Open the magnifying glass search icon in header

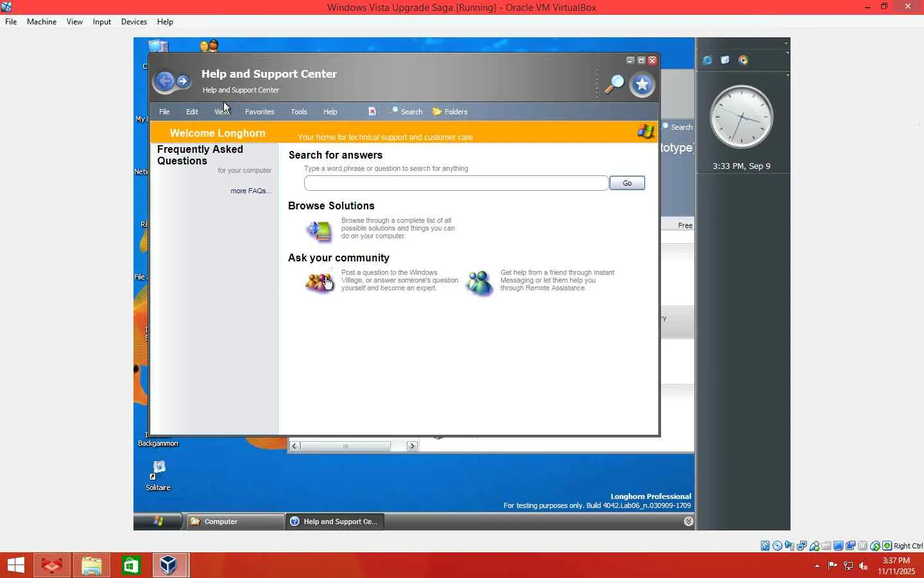point(614,84)
